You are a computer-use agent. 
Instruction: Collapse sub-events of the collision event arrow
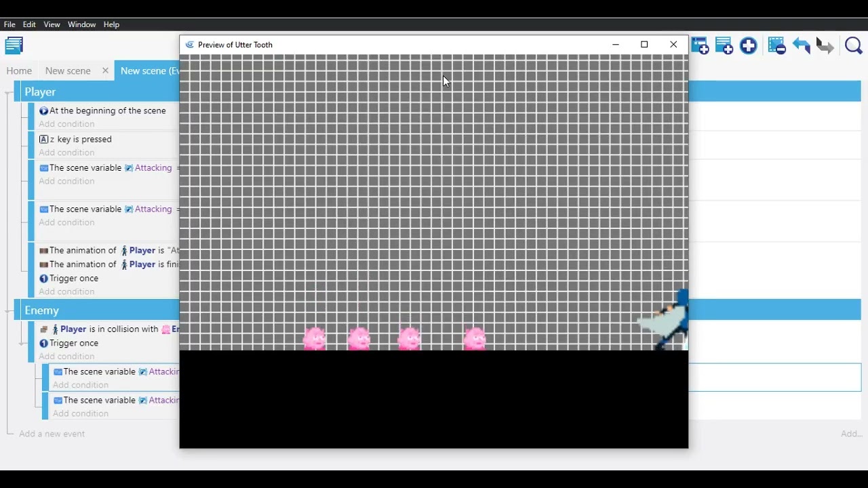click(22, 344)
